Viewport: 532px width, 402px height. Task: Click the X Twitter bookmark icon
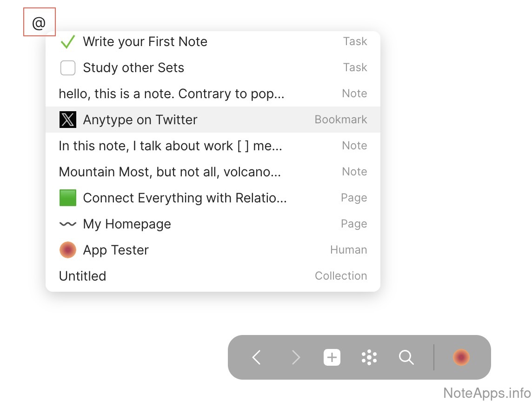point(68,120)
